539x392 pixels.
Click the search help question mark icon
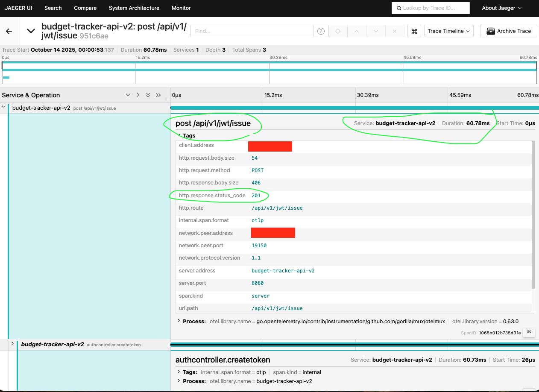click(321, 31)
